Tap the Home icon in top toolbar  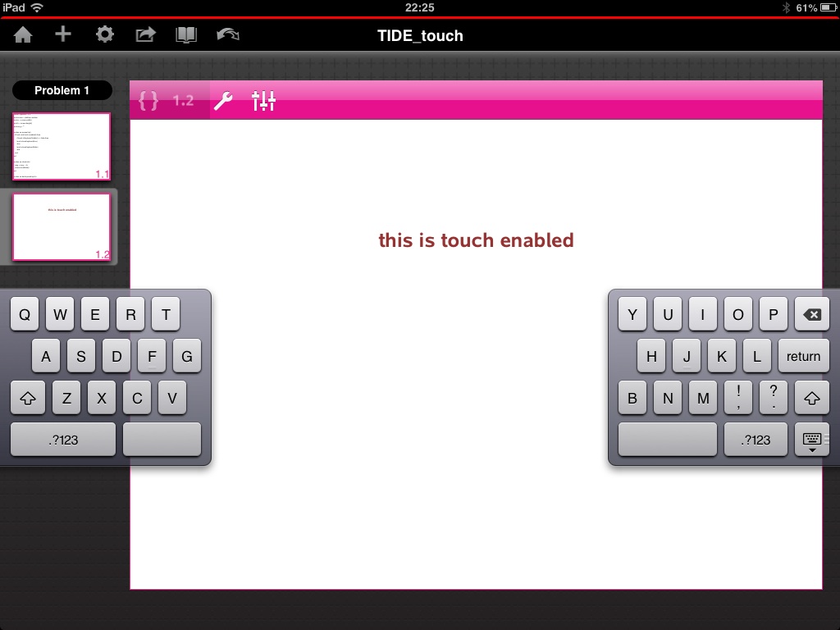coord(23,34)
